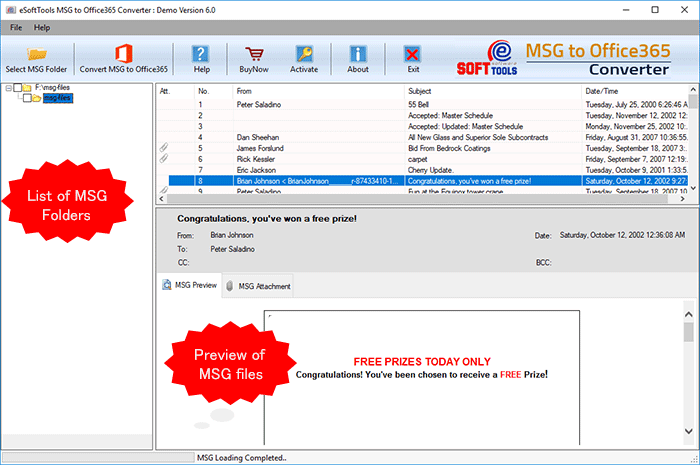Click the MSG Preview tab icon

167,285
